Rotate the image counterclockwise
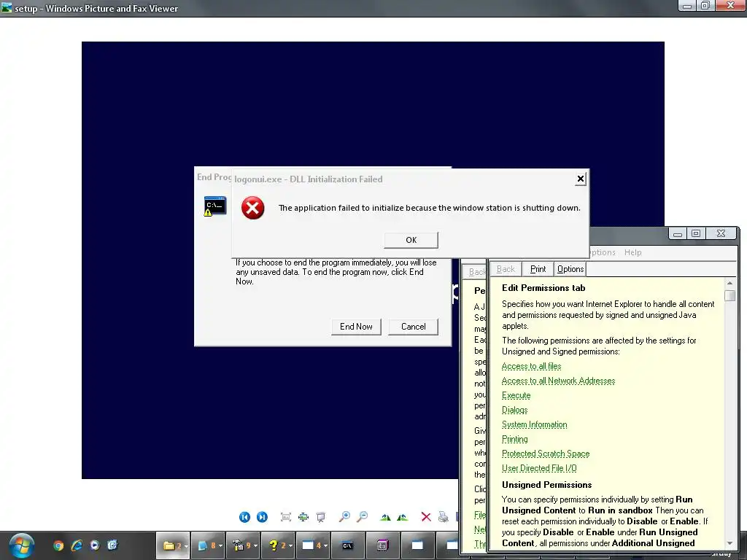Image resolution: width=747 pixels, height=560 pixels. [403, 517]
